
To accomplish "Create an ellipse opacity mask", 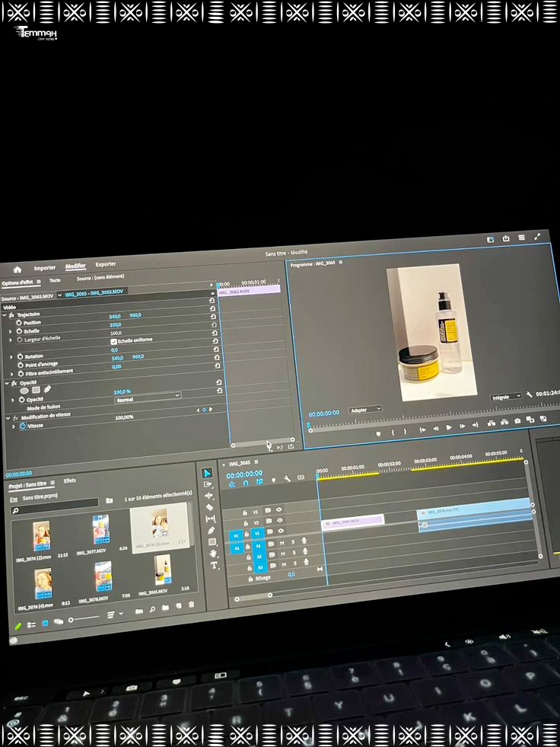I will coord(24,391).
